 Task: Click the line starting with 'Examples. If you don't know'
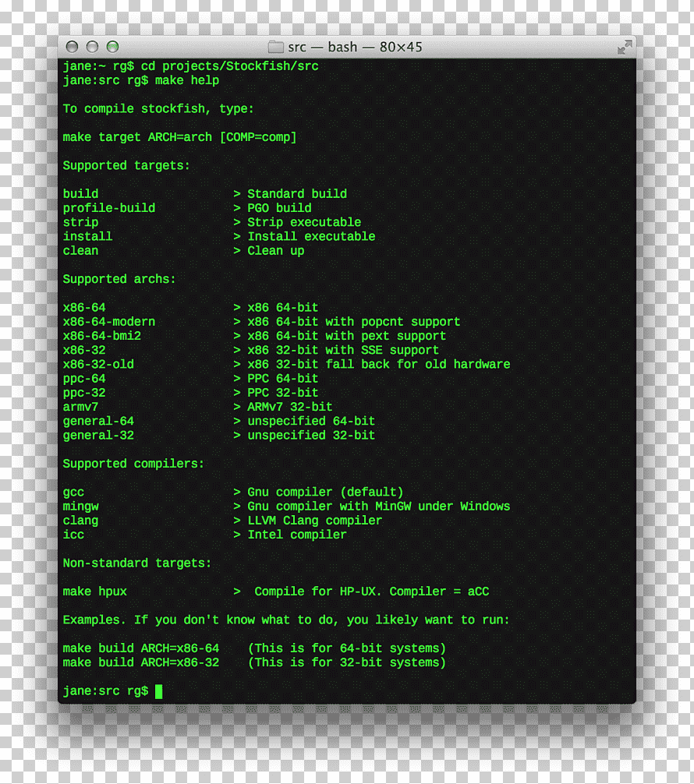click(286, 620)
